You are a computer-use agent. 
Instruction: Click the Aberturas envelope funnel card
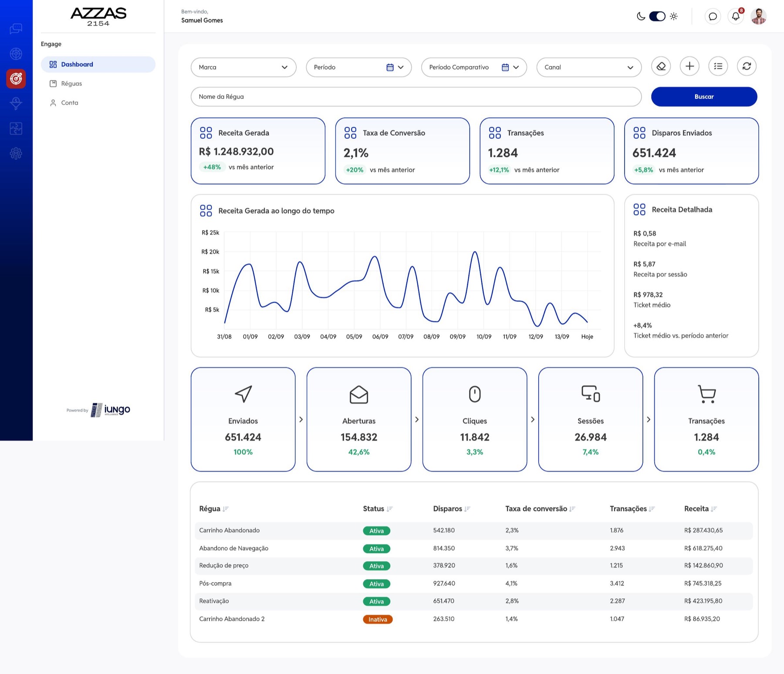click(x=359, y=419)
